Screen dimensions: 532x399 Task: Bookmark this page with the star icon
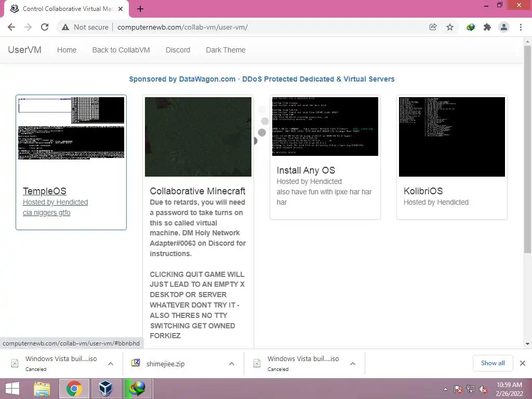[450, 27]
